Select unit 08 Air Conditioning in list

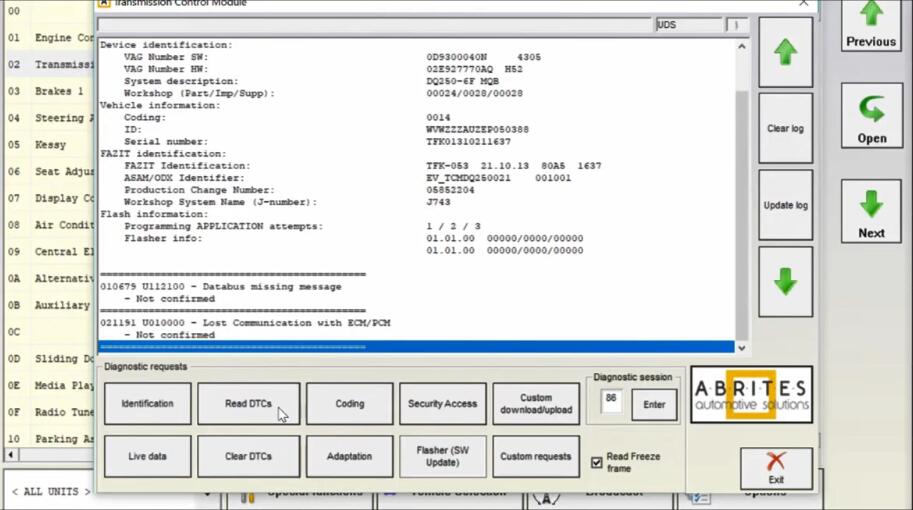(50, 225)
